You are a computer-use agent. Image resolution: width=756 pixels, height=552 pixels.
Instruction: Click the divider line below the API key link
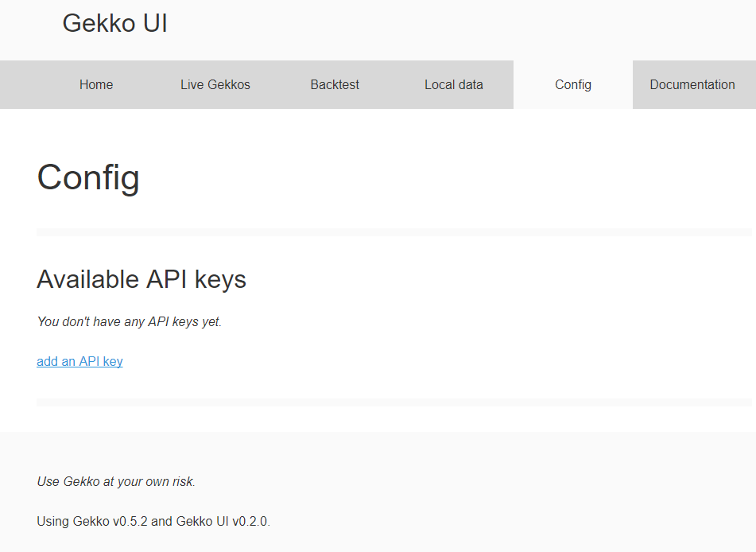click(394, 402)
